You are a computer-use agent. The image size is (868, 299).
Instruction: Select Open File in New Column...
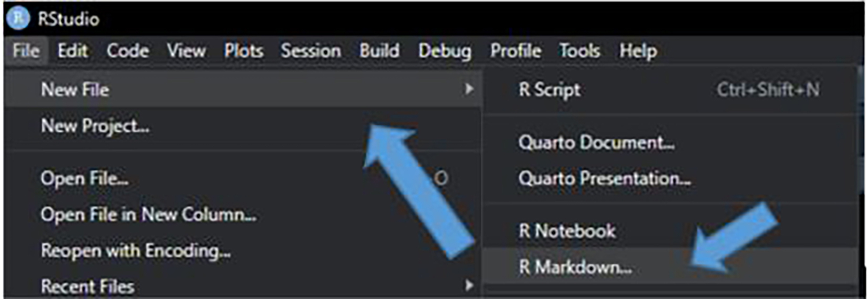148,215
